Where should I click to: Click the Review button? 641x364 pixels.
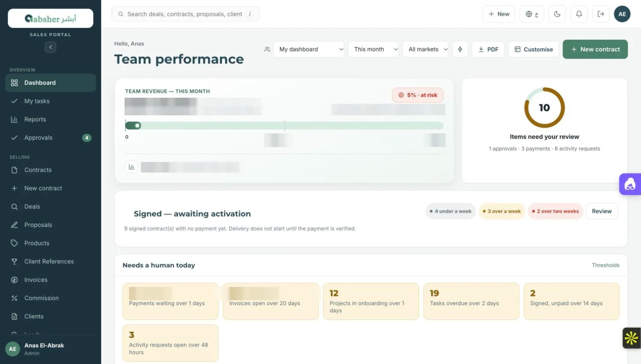pyautogui.click(x=602, y=211)
